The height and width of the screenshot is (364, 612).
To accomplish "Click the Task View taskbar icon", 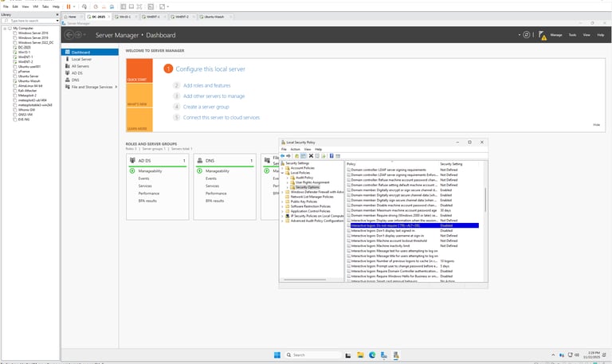I will [x=348, y=355].
